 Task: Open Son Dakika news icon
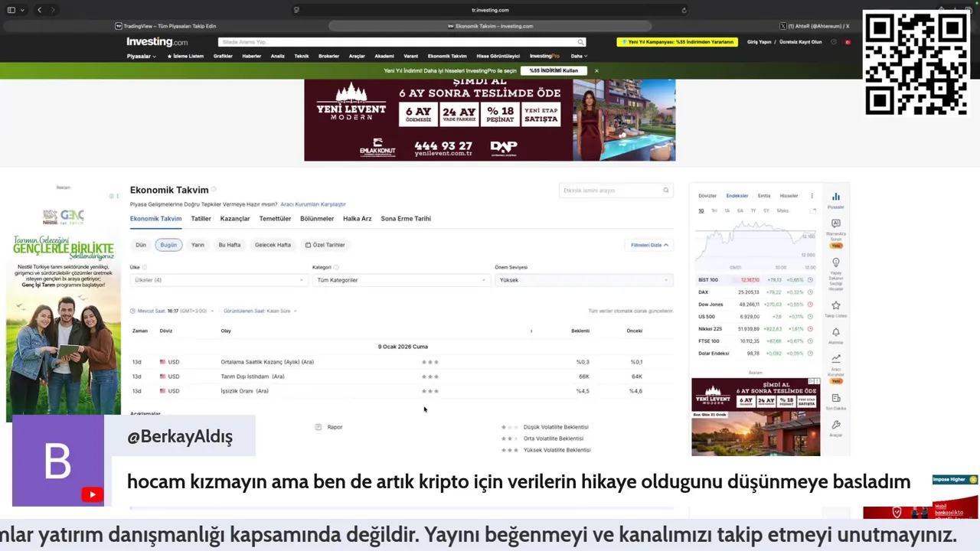835,398
